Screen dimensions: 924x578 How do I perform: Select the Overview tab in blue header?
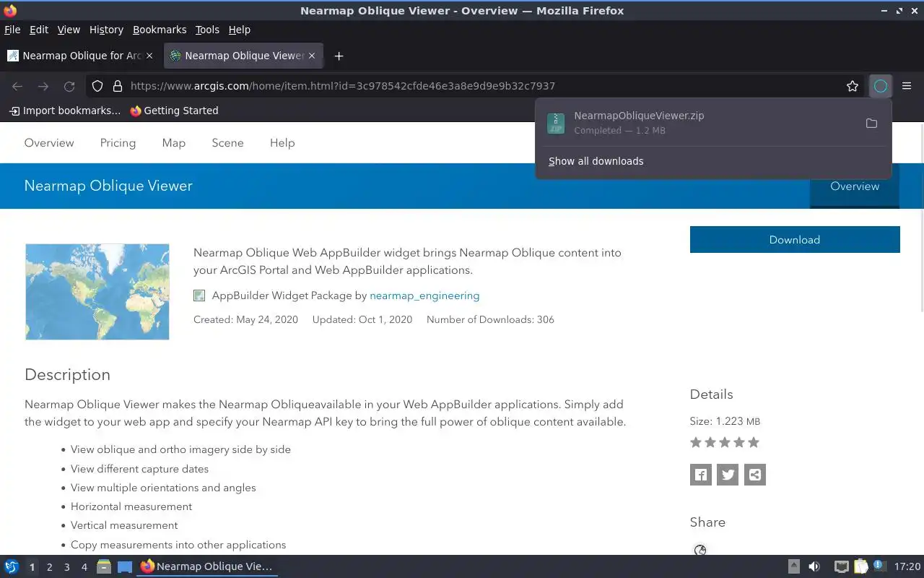pyautogui.click(x=855, y=186)
